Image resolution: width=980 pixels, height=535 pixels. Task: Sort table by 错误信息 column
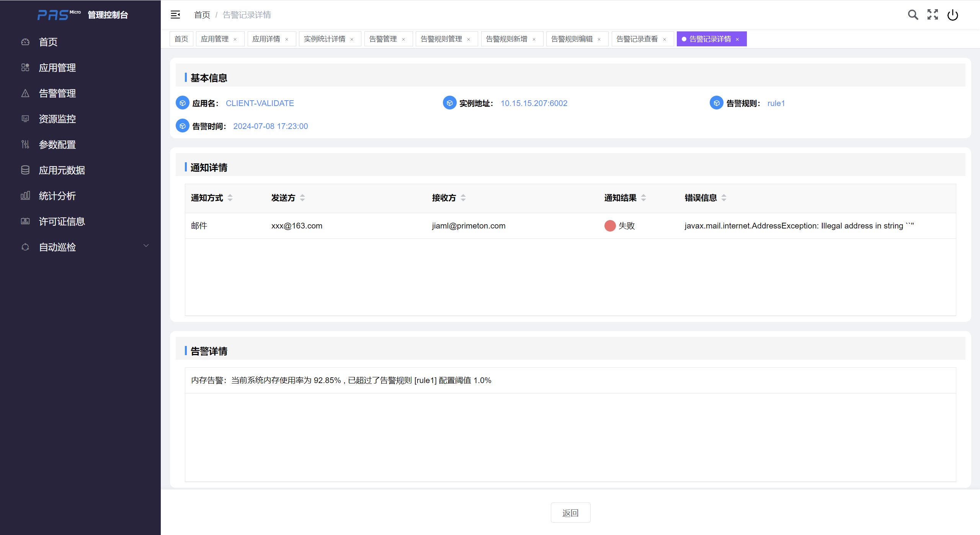tap(724, 198)
